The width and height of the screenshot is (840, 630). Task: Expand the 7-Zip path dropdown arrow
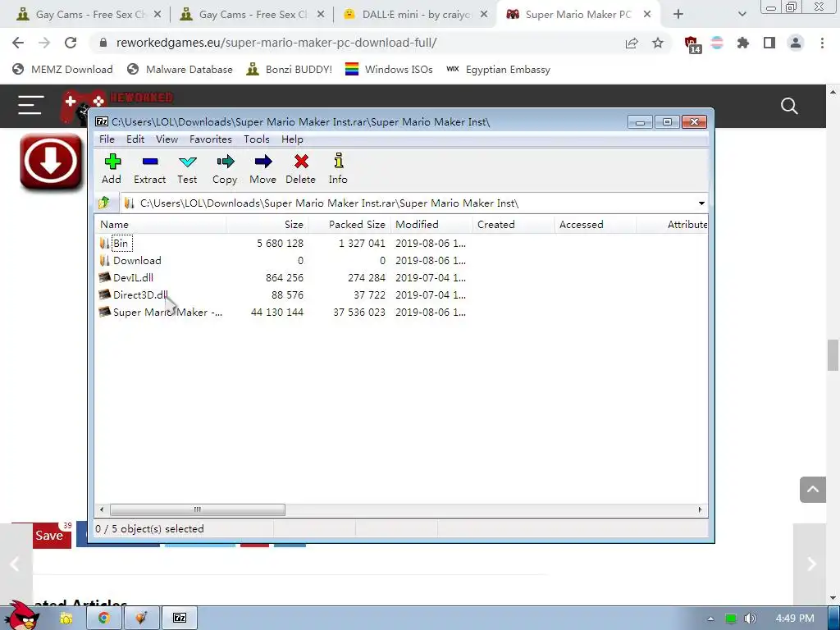click(x=701, y=203)
